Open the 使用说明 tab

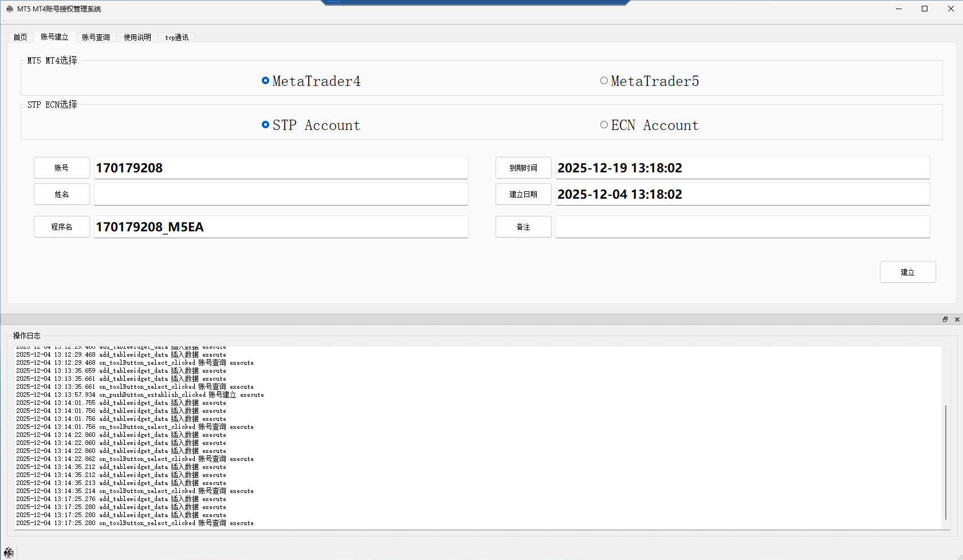(137, 37)
